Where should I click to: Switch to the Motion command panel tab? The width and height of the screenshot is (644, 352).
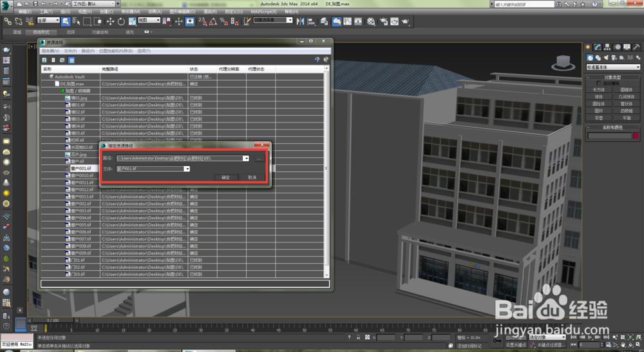(618, 47)
